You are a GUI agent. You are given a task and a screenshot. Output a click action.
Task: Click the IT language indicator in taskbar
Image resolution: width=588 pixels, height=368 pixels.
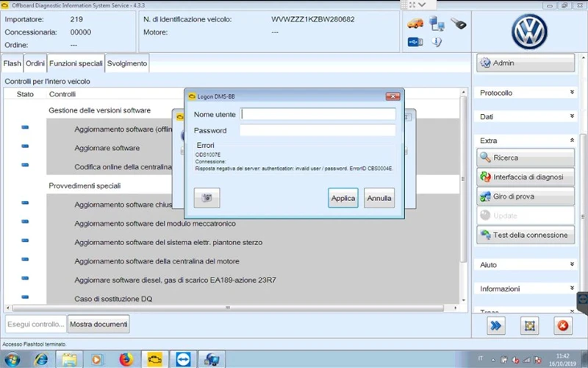[x=481, y=358]
